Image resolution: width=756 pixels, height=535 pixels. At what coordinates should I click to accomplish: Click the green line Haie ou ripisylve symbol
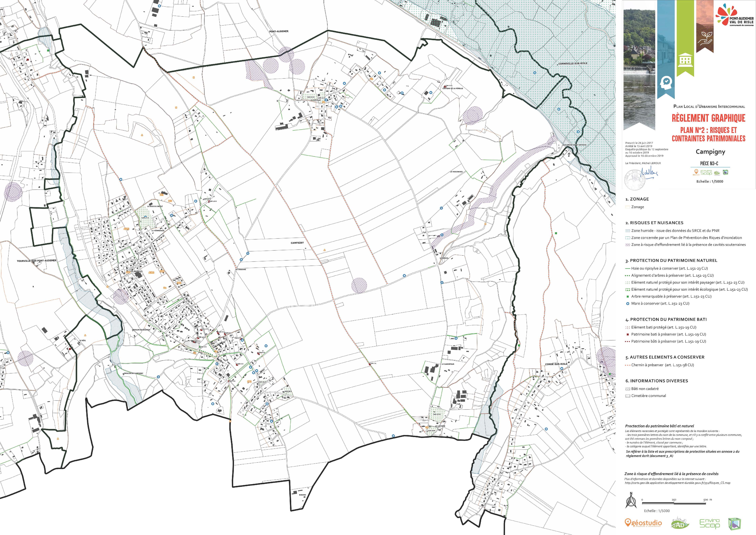click(628, 268)
